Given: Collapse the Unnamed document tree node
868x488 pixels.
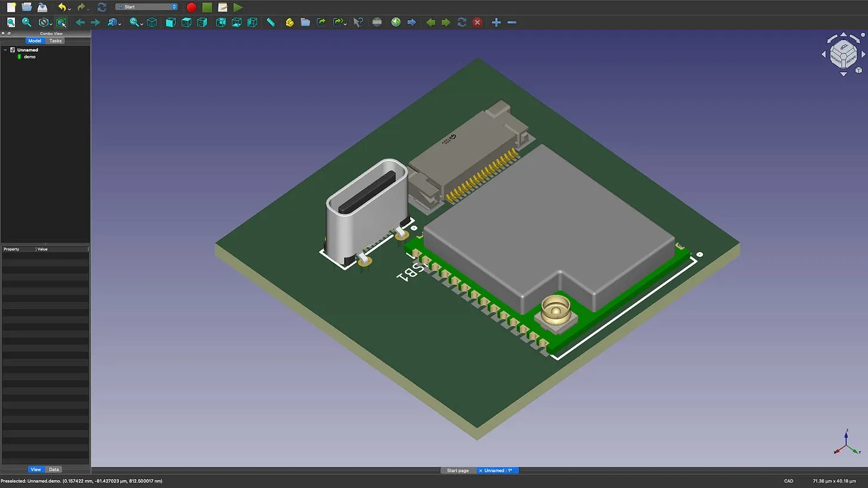Looking at the screenshot, I should pyautogui.click(x=5, y=50).
